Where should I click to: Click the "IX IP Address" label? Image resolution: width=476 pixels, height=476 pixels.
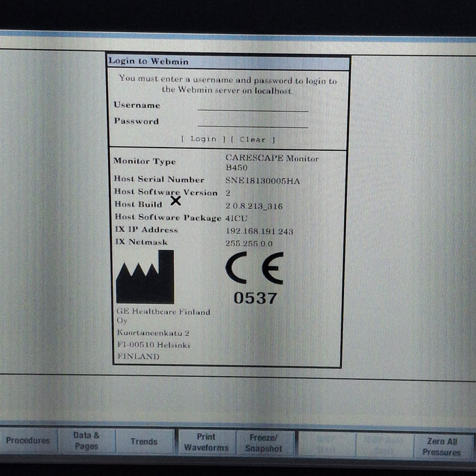pos(146,230)
